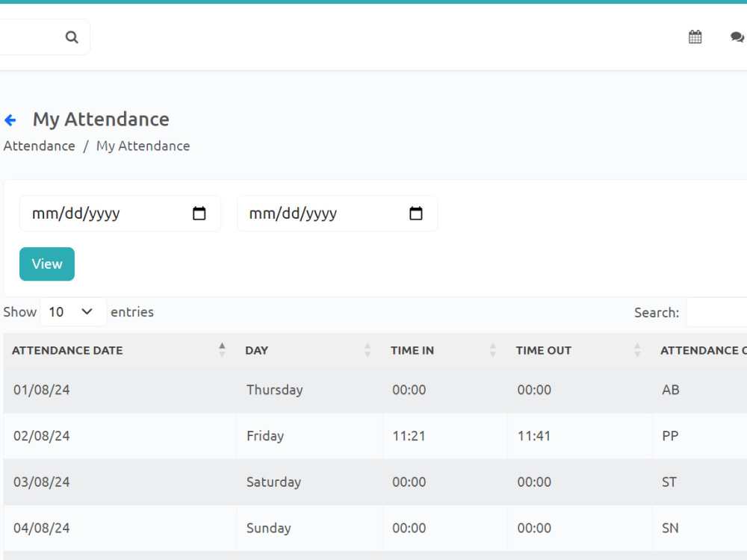Image resolution: width=747 pixels, height=560 pixels.
Task: Open the Attendance breadcrumb link
Action: tap(39, 146)
